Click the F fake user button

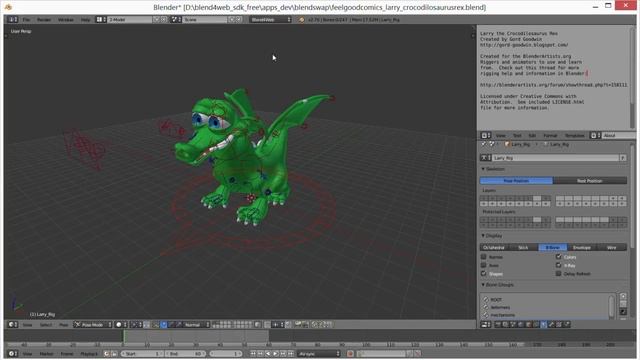[x=623, y=158]
